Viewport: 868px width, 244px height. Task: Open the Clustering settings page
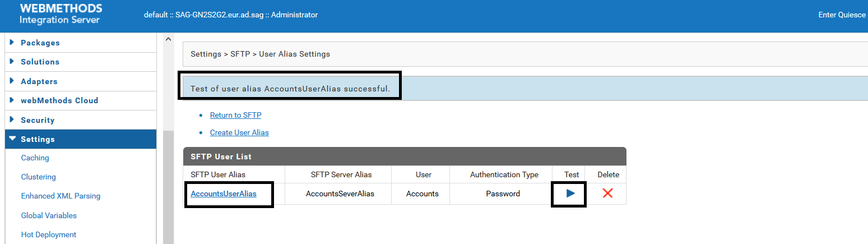[x=38, y=177]
